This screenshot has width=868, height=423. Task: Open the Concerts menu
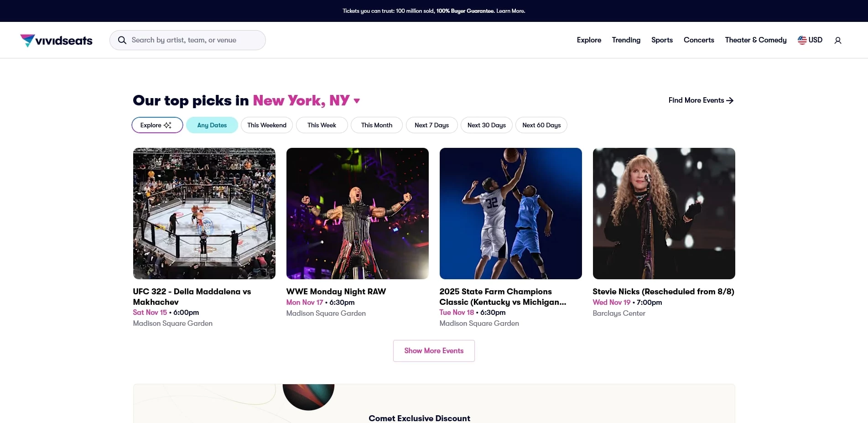[698, 40]
